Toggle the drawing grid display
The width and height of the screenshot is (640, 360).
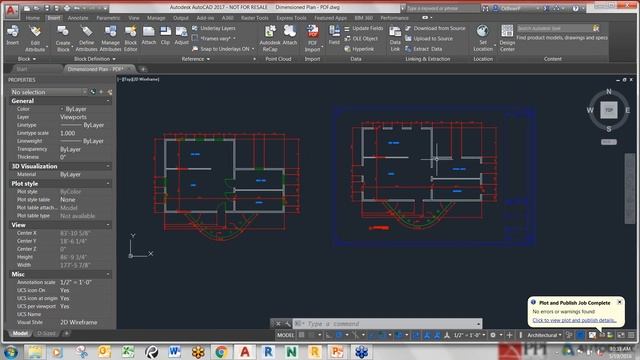[301, 335]
